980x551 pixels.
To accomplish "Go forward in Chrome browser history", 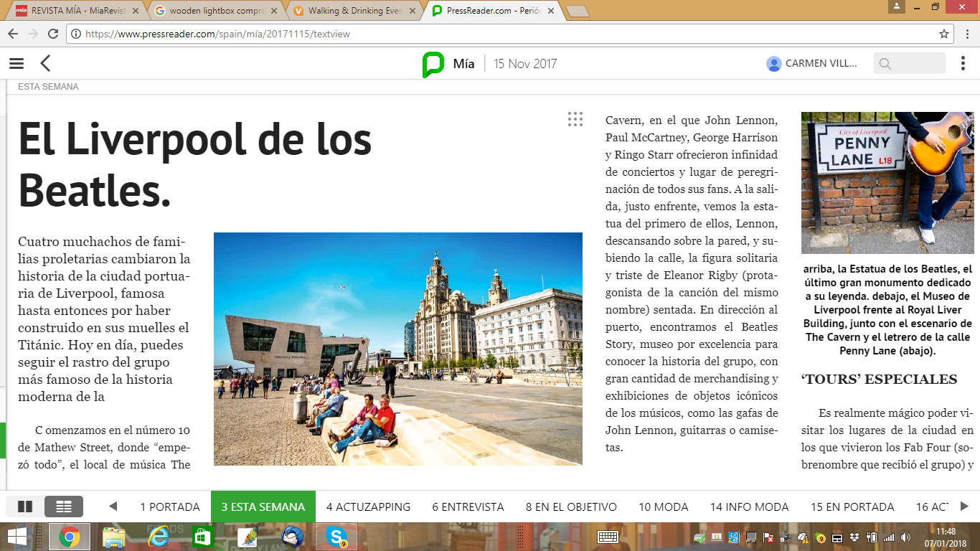I will (33, 34).
